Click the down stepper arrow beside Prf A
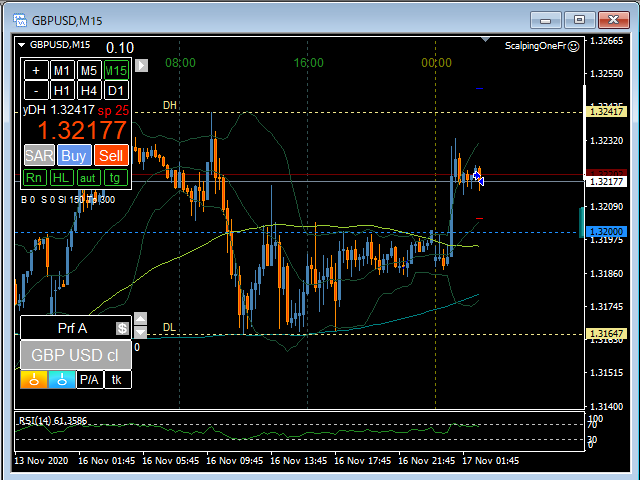 coord(140,332)
